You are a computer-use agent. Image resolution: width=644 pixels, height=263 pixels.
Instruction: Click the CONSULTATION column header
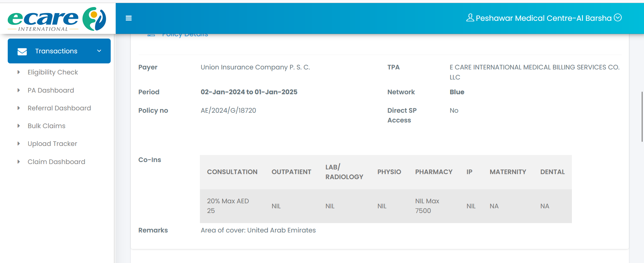tap(232, 172)
